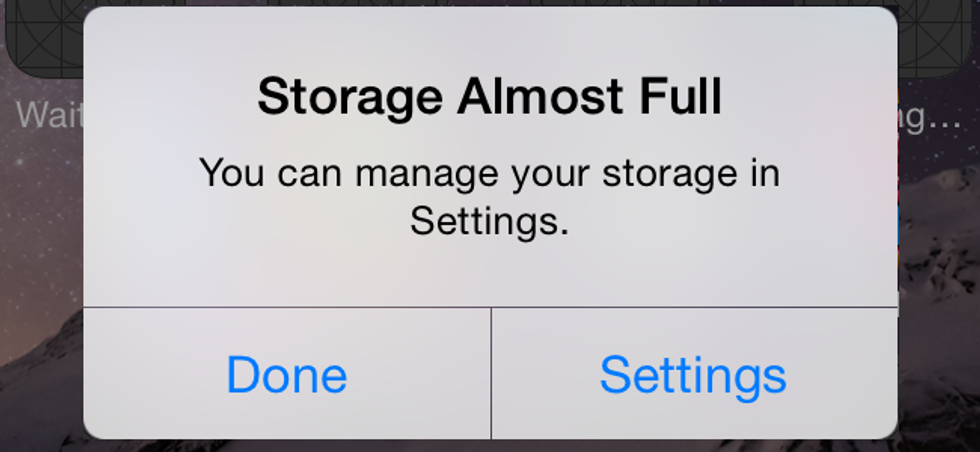Image resolution: width=980 pixels, height=452 pixels.
Task: Click the word "Settings." in the alert message
Action: pyautogui.click(x=489, y=221)
